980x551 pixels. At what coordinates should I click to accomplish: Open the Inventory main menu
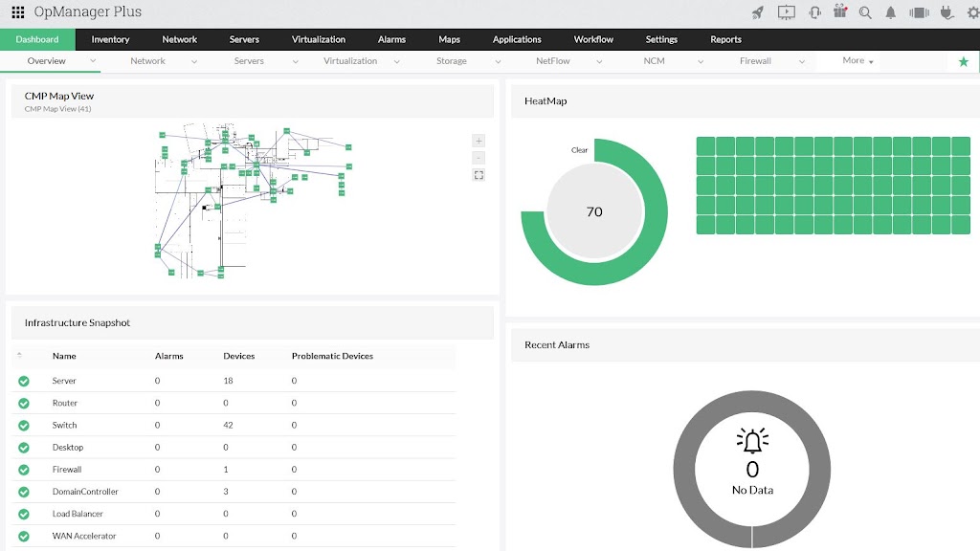110,39
